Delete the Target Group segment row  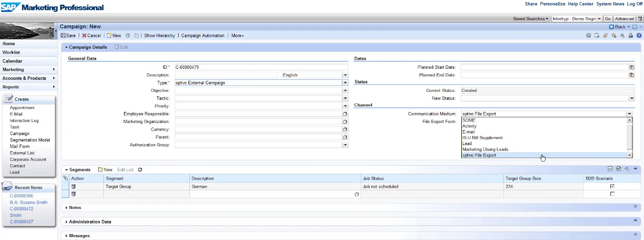coord(73,186)
